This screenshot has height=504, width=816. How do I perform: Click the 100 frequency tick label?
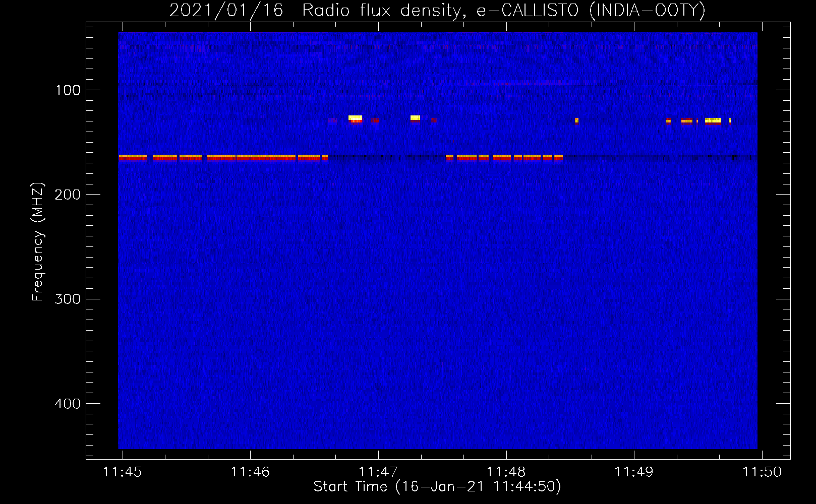(x=68, y=90)
